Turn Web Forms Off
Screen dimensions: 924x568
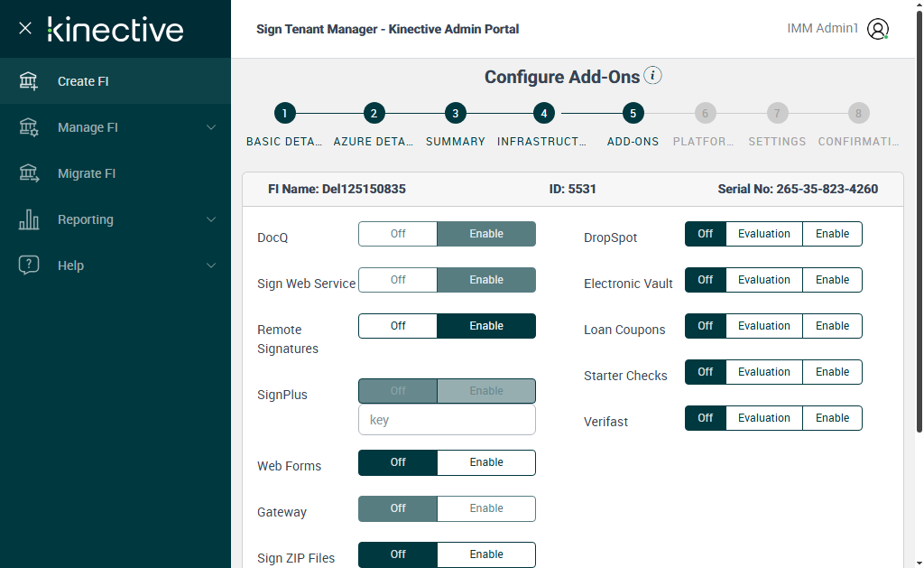[398, 462]
